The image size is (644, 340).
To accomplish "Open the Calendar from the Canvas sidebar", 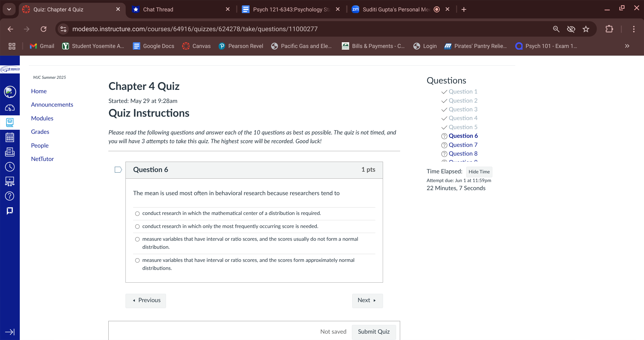I will coord(10,137).
